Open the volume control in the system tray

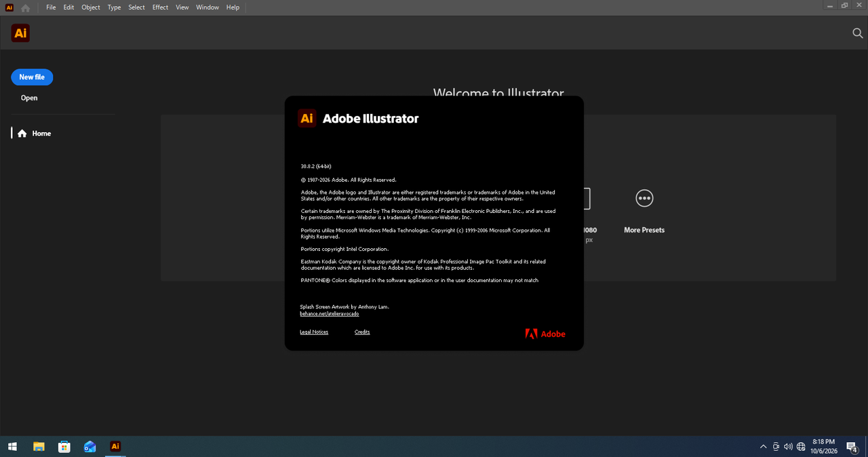pos(788,447)
